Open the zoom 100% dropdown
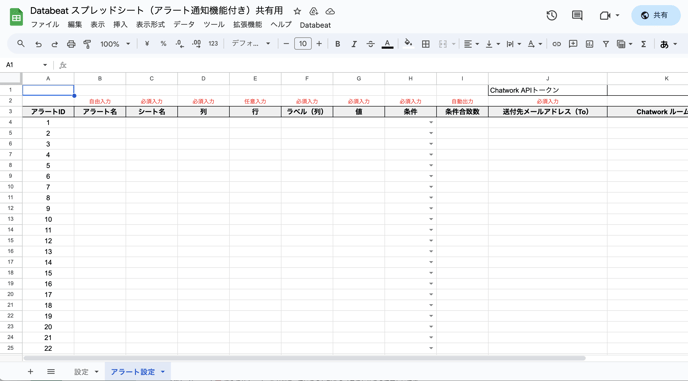688x381 pixels. point(115,44)
